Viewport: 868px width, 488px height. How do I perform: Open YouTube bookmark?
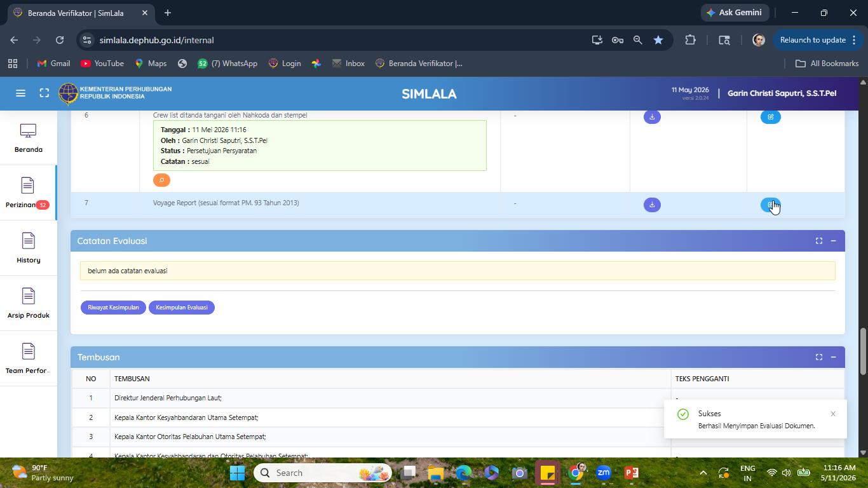click(x=102, y=64)
